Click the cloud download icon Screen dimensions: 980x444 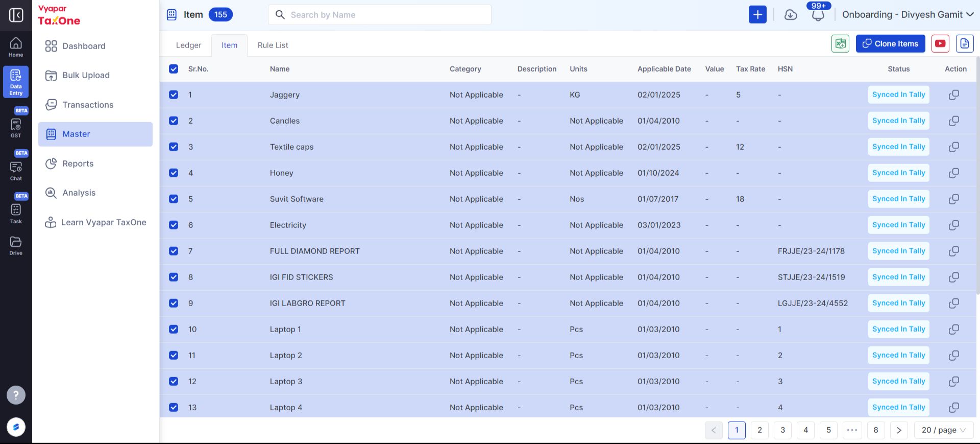(791, 15)
